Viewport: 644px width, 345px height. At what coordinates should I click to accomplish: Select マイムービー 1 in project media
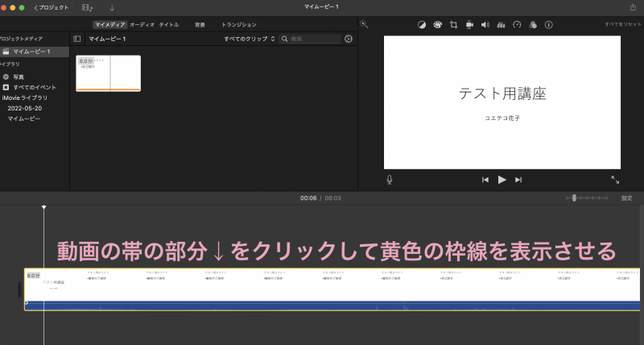coord(35,52)
